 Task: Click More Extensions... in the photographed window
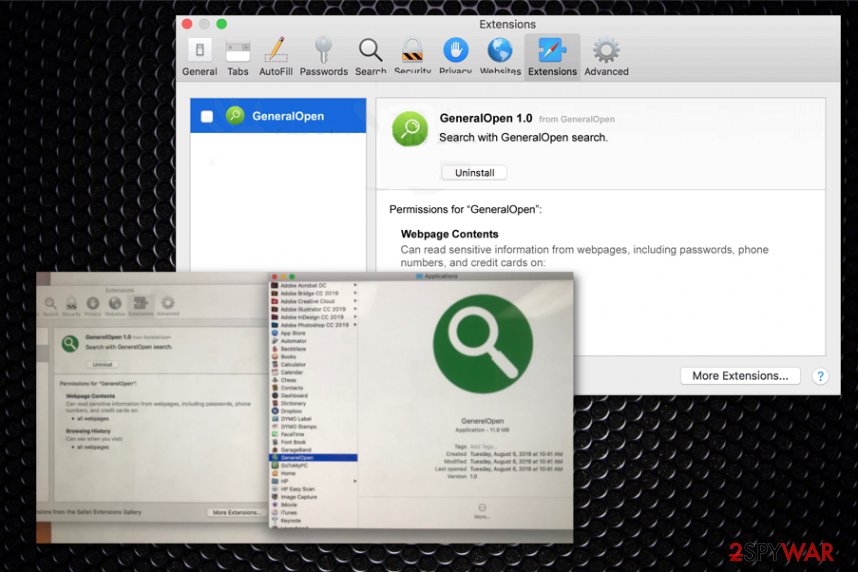tap(236, 512)
